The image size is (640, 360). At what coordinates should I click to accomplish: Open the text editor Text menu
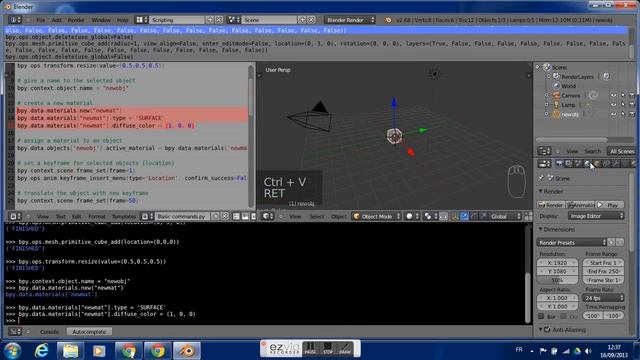(x=60, y=216)
